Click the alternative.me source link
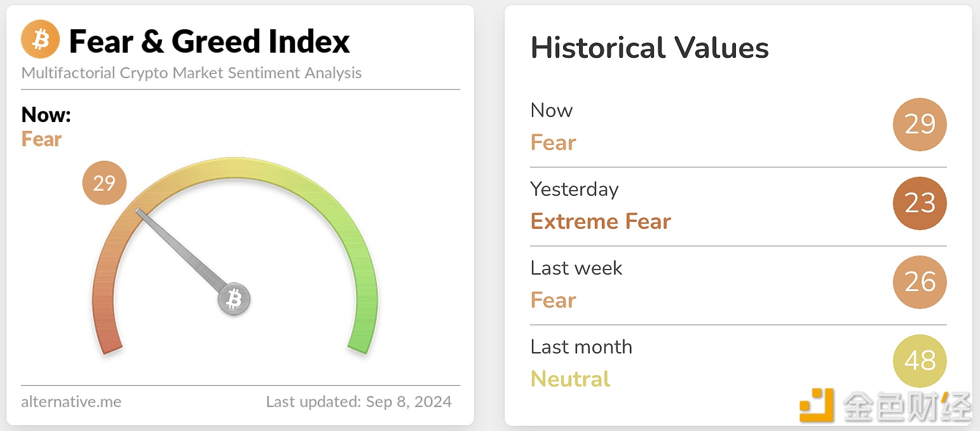This screenshot has width=980, height=431. (x=71, y=402)
